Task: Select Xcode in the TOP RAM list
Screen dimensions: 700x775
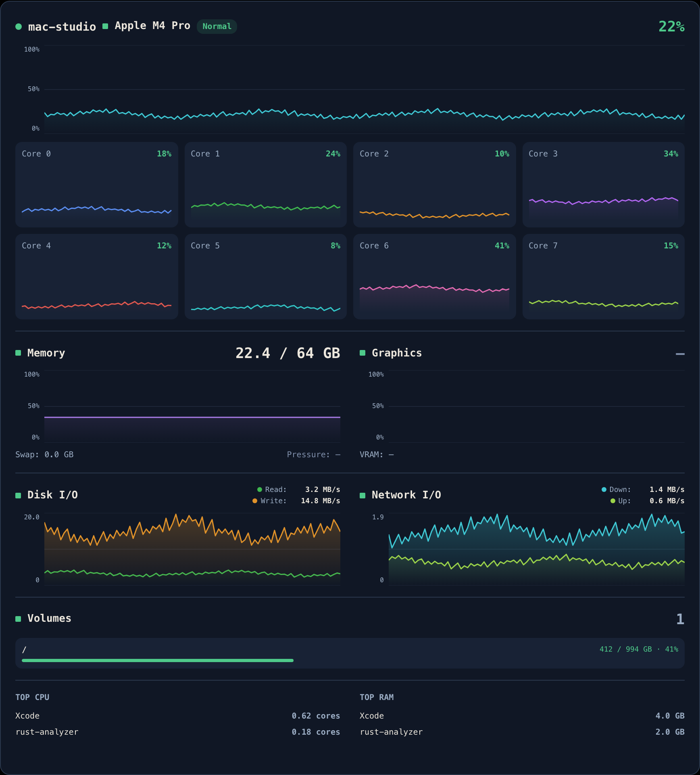Action: pyautogui.click(x=372, y=716)
